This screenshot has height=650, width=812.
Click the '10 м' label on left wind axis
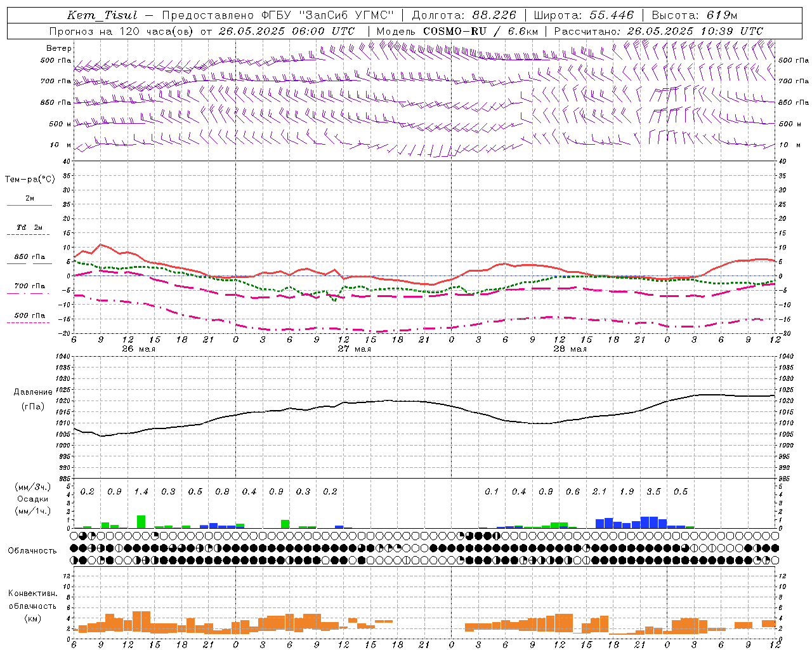[x=60, y=145]
